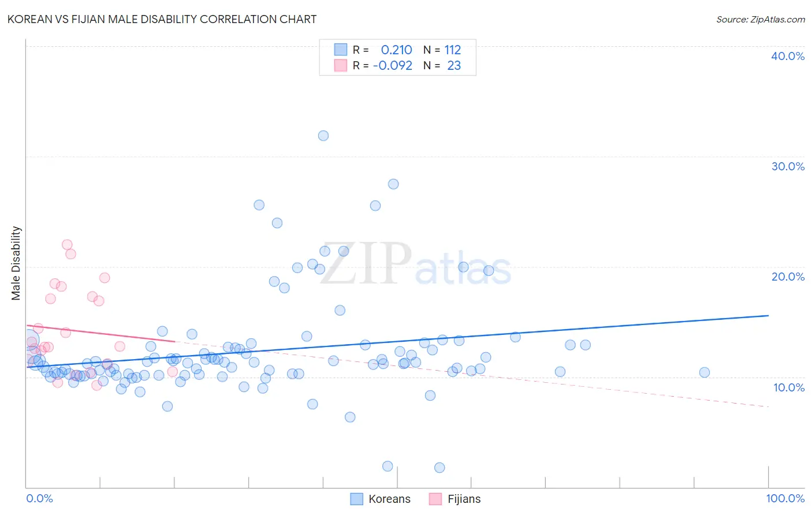The image size is (812, 515).
Task: Click the 100.0% x-axis label
Action: 785,498
